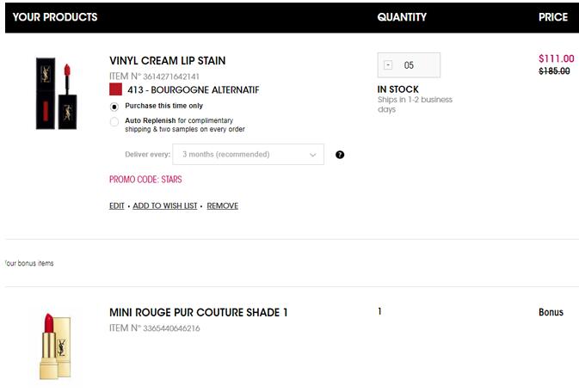Open Mini Rouge Pur Couture Shade 1 title
Image resolution: width=579 pixels, height=392 pixels.
(198, 313)
